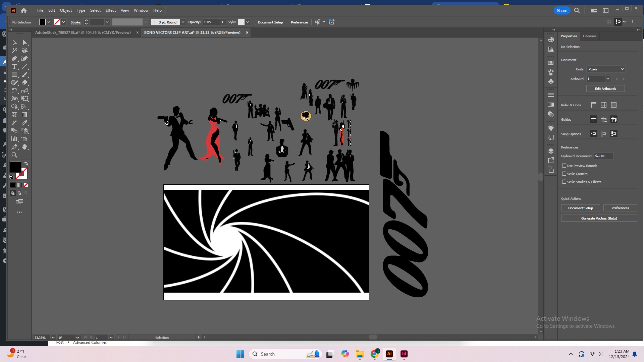Select the Type tool
This screenshot has height=362, width=644.
pyautogui.click(x=14, y=67)
